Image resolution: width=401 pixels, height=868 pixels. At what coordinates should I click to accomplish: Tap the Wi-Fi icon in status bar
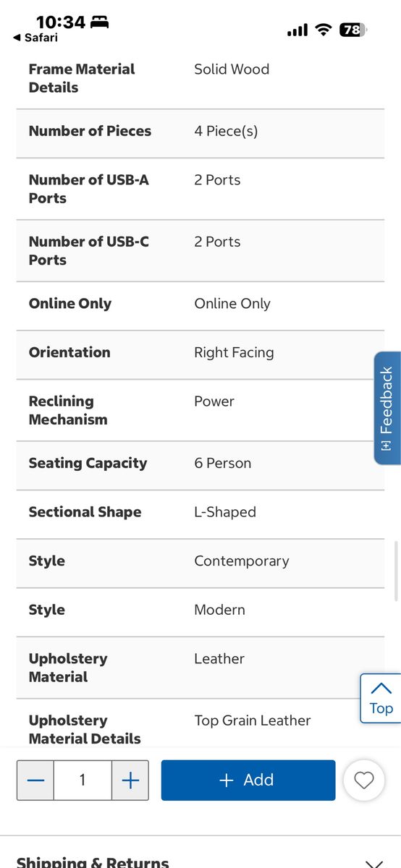(324, 30)
